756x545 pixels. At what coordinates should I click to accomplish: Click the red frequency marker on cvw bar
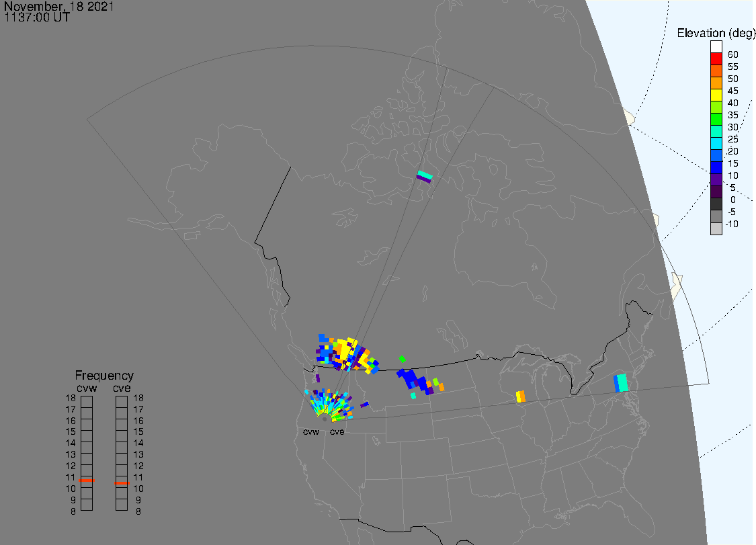(x=87, y=480)
